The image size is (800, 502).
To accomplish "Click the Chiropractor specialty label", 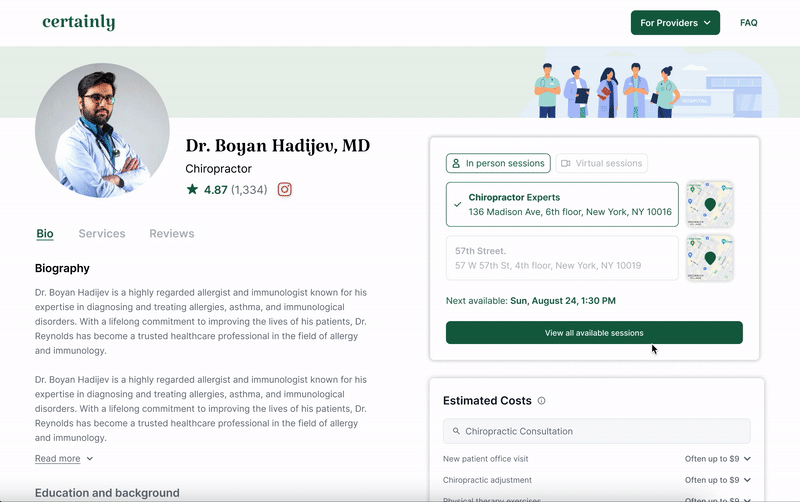I will pyautogui.click(x=218, y=169).
